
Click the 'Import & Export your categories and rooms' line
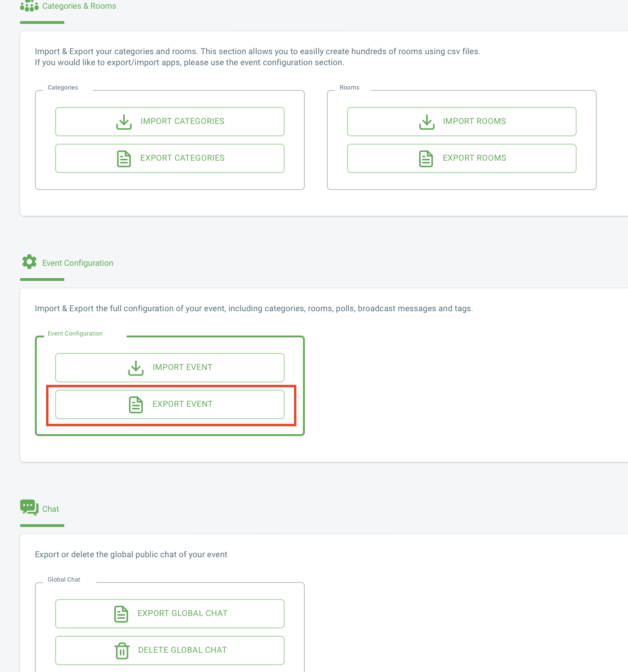258,51
